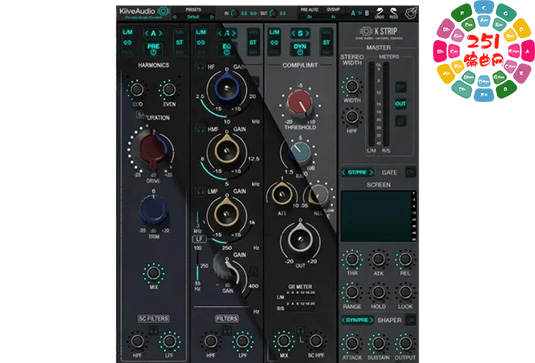Click the link icon between IN and OUT knobs

[254, 13]
